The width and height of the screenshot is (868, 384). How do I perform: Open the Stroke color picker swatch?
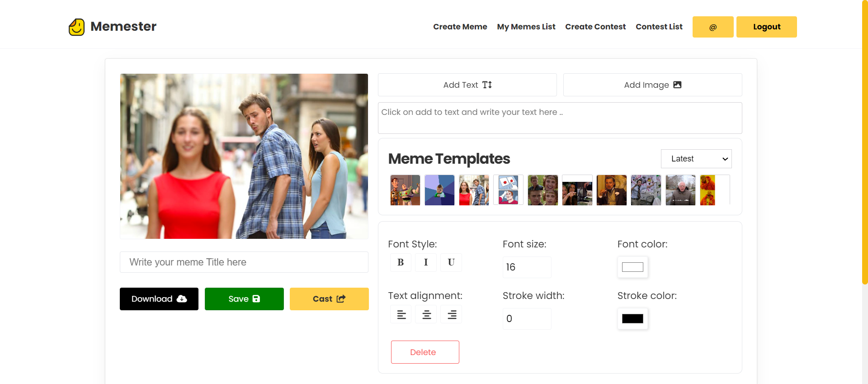pyautogui.click(x=632, y=319)
